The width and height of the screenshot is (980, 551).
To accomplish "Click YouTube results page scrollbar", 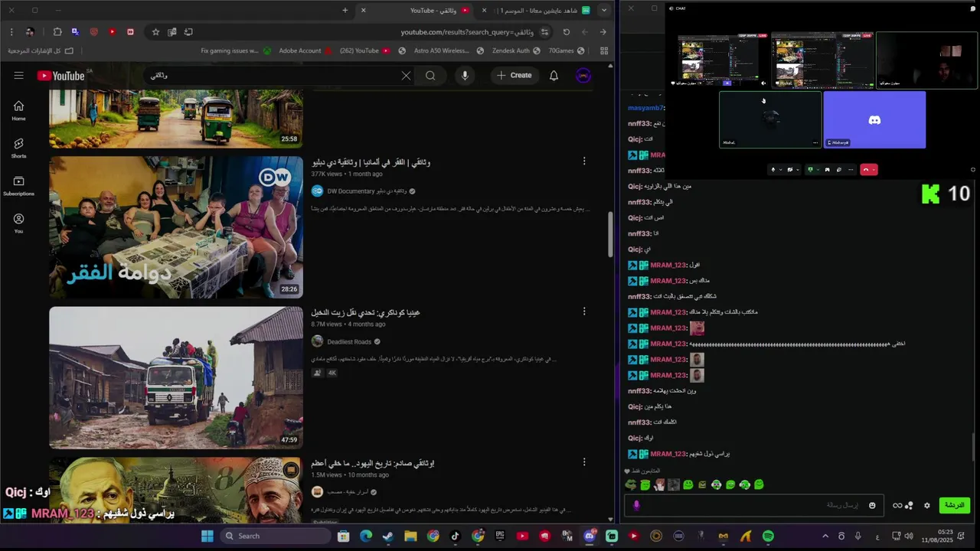I will click(x=610, y=234).
